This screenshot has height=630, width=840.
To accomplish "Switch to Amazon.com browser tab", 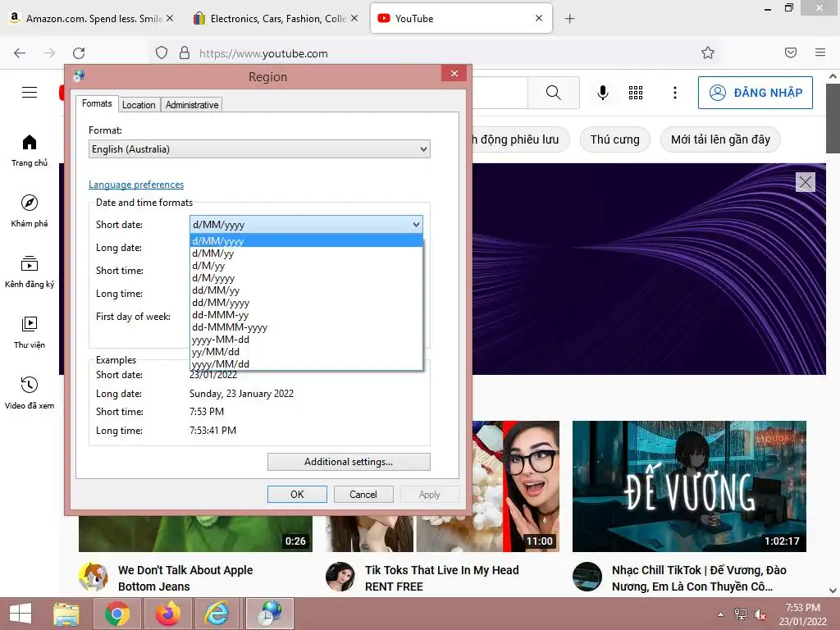I will (x=91, y=19).
